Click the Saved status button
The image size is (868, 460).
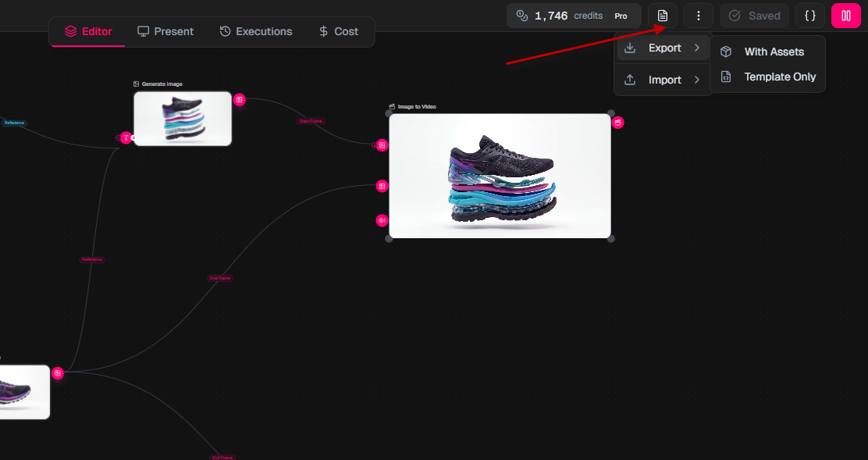(754, 16)
